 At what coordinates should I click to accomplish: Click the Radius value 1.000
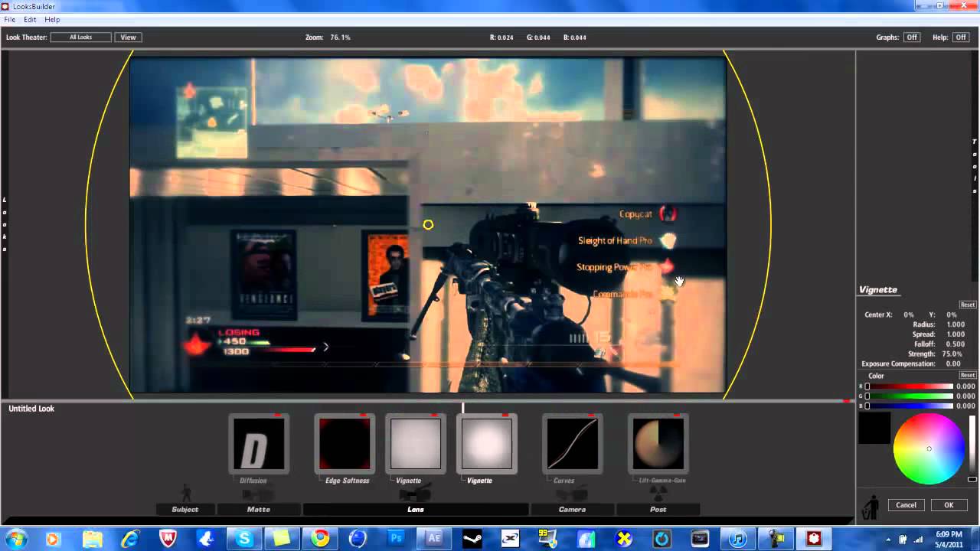955,324
